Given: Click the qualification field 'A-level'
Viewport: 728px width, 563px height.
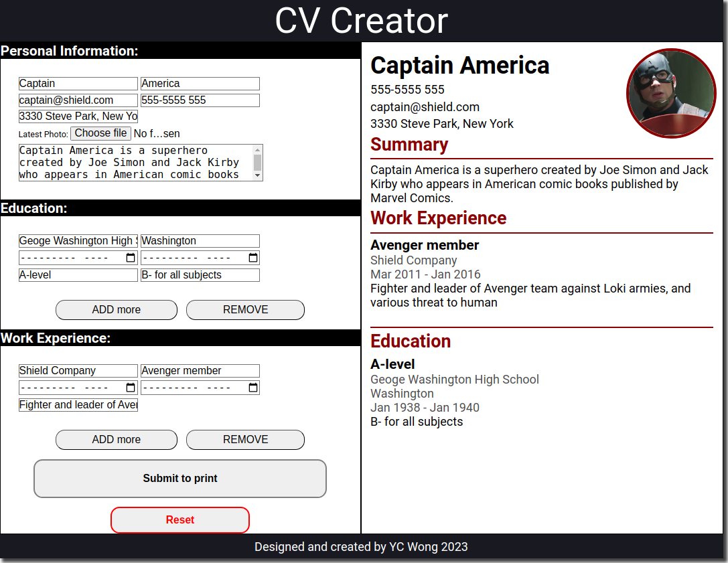Looking at the screenshot, I should click(78, 275).
